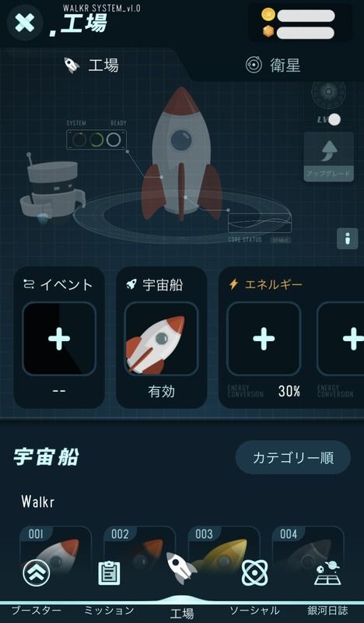Image resolution: width=364 pixels, height=623 pixels.
Task: Choose spaceship 001 thumbnail
Action: click(55, 552)
